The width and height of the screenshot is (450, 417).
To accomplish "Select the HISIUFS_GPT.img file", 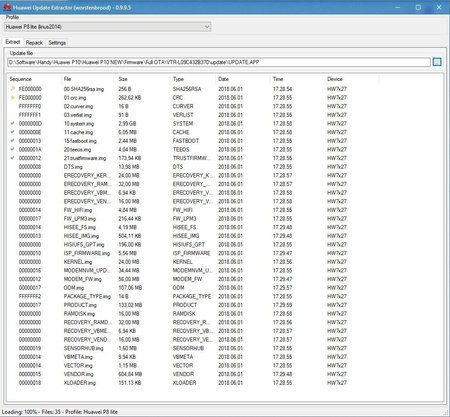I will [x=84, y=245].
